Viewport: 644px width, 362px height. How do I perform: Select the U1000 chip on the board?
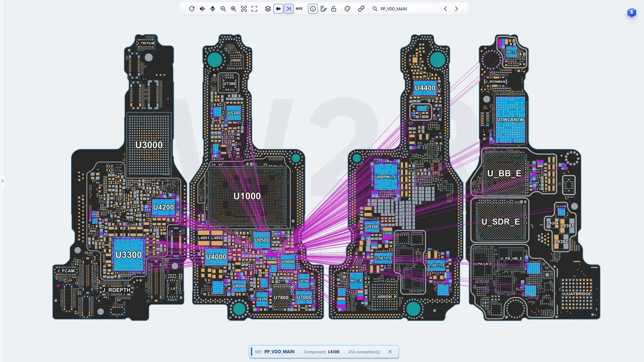(247, 196)
